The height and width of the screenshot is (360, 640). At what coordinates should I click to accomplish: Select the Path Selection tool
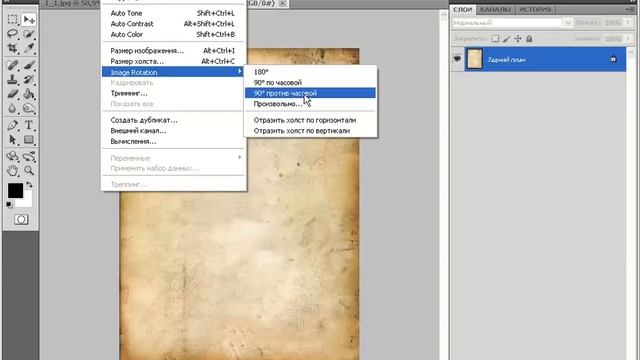point(12,140)
